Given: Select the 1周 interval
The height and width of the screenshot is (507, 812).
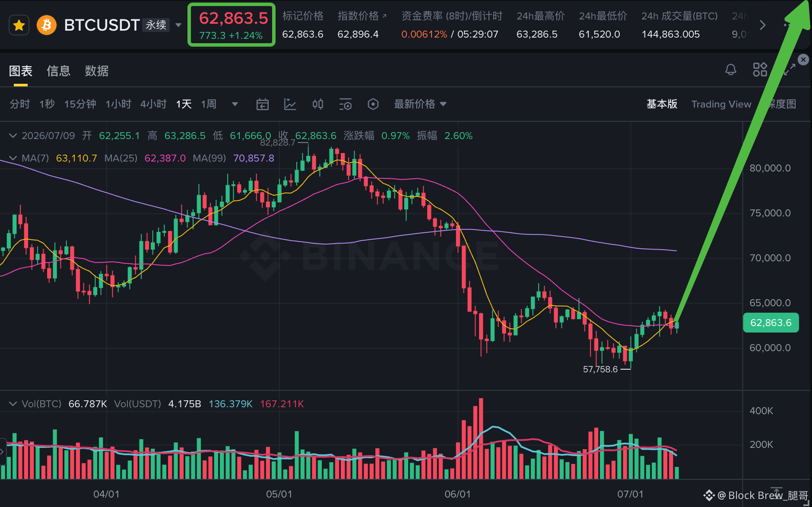Looking at the screenshot, I should point(209,104).
